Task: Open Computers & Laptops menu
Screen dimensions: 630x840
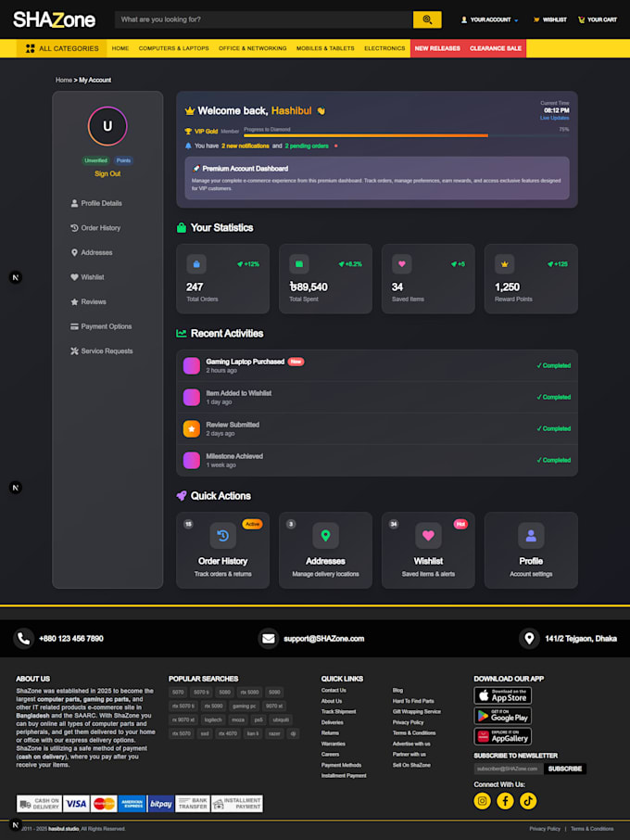Action: click(x=174, y=48)
